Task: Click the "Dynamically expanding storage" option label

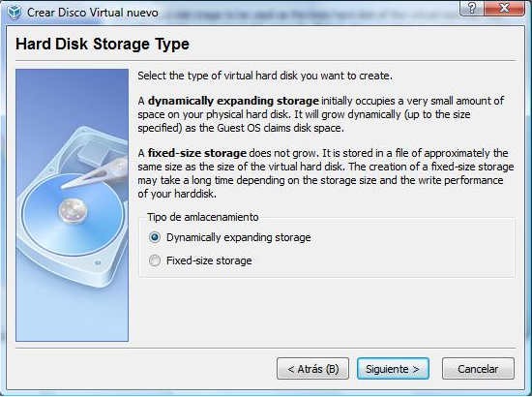Action: [x=239, y=237]
